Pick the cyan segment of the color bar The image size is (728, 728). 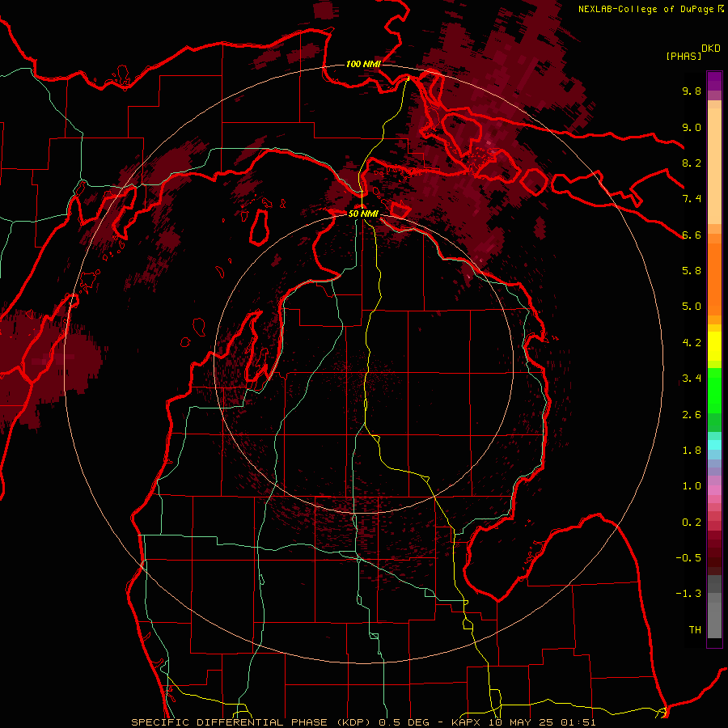[x=714, y=445]
